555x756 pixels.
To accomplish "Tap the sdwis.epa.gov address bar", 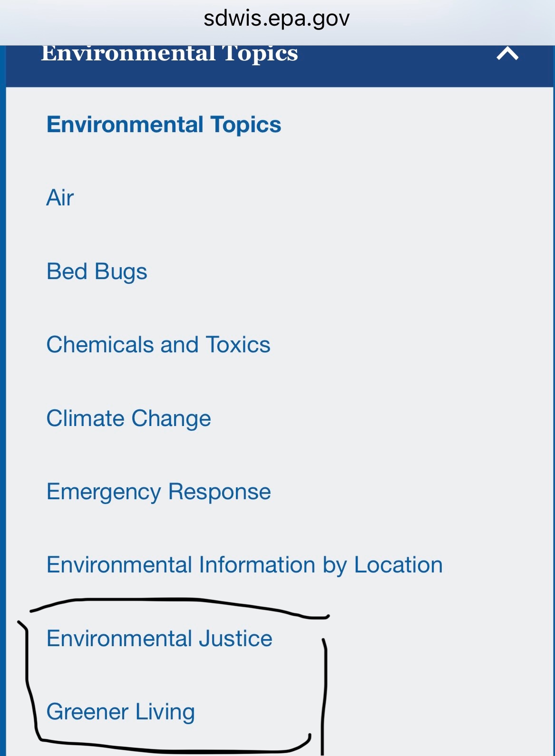I will 277,19.
